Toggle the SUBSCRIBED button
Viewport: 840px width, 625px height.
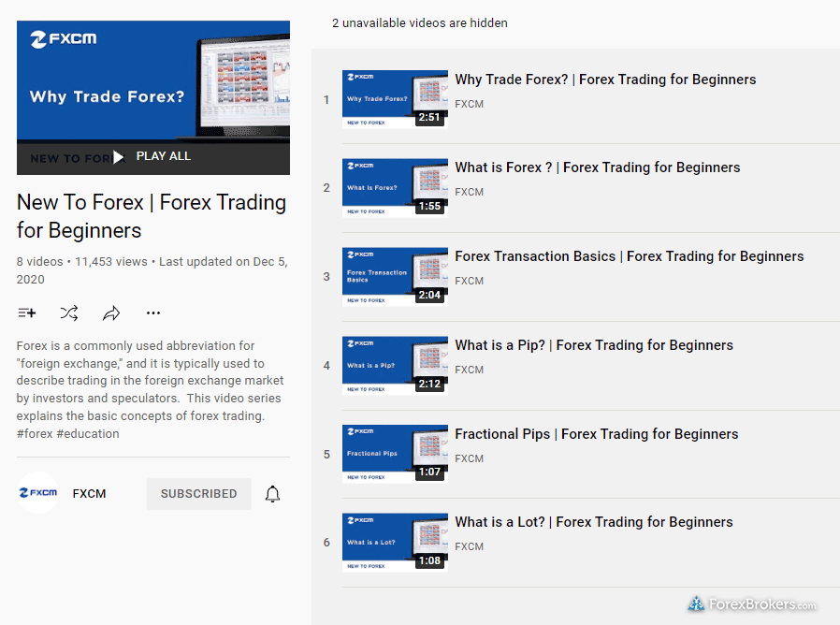pyautogui.click(x=198, y=494)
